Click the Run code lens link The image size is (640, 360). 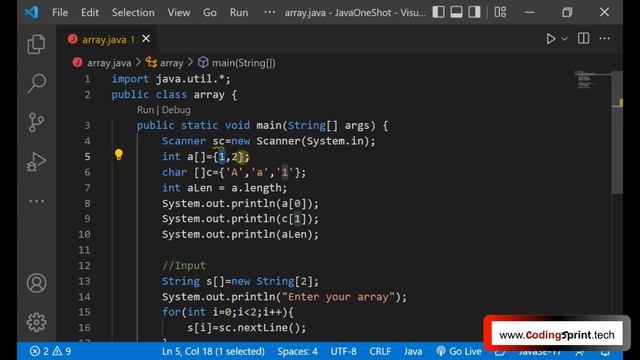[145, 110]
